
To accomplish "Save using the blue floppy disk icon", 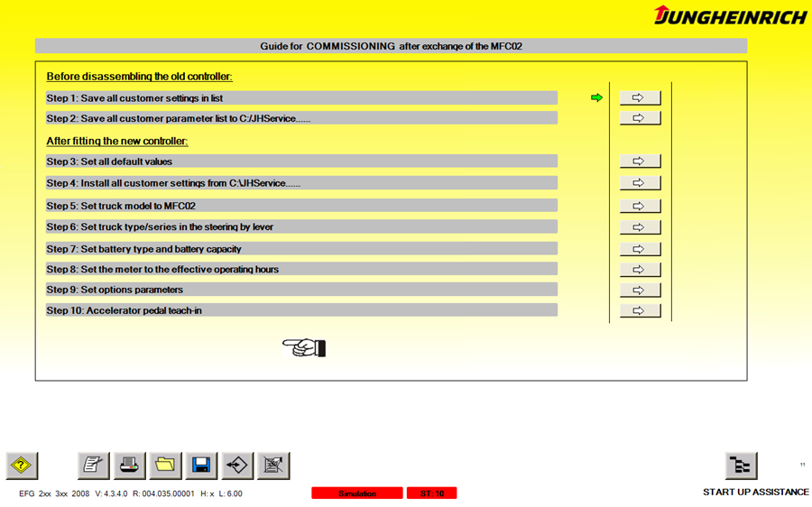I will click(x=201, y=466).
